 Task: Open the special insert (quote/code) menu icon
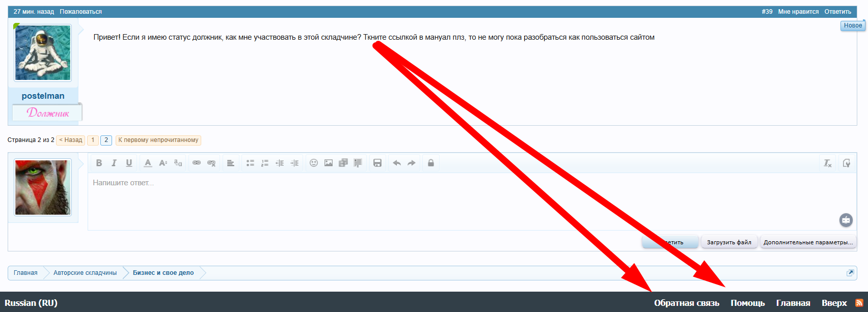[x=358, y=163]
